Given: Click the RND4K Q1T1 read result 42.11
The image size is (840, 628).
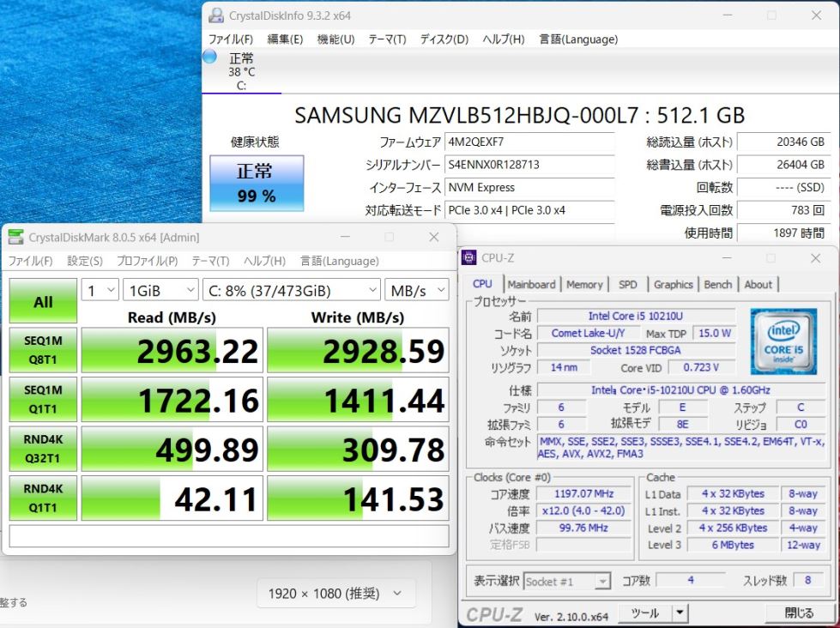Looking at the screenshot, I should point(172,498).
